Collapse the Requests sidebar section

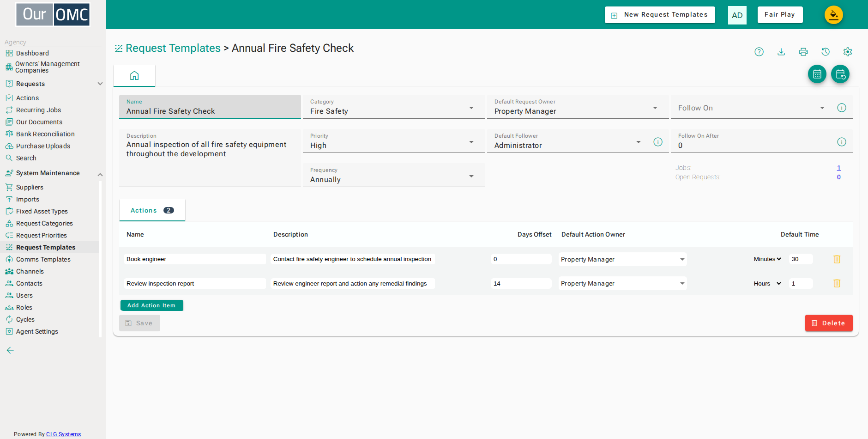tap(100, 84)
